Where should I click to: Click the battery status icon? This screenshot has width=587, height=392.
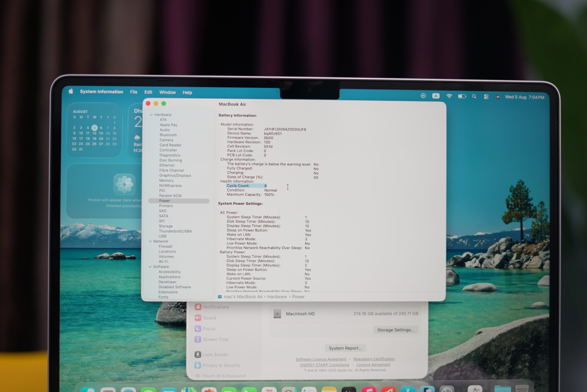pos(462,96)
